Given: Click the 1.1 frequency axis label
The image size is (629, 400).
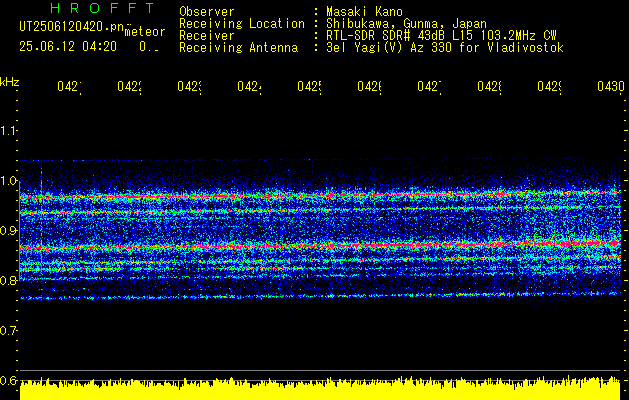Looking at the screenshot, I should pyautogui.click(x=8, y=130).
